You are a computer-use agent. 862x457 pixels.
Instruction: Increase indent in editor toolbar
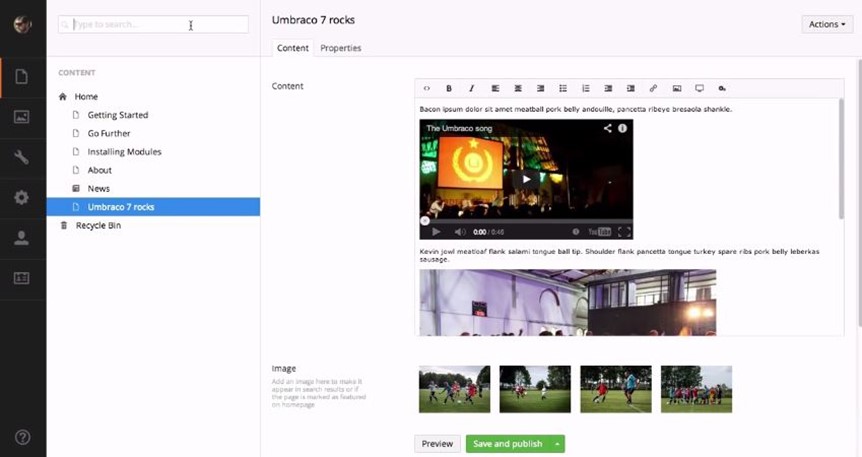[631, 88]
